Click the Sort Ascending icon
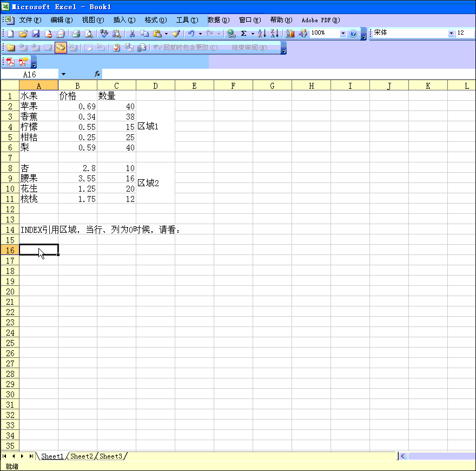 click(x=262, y=34)
